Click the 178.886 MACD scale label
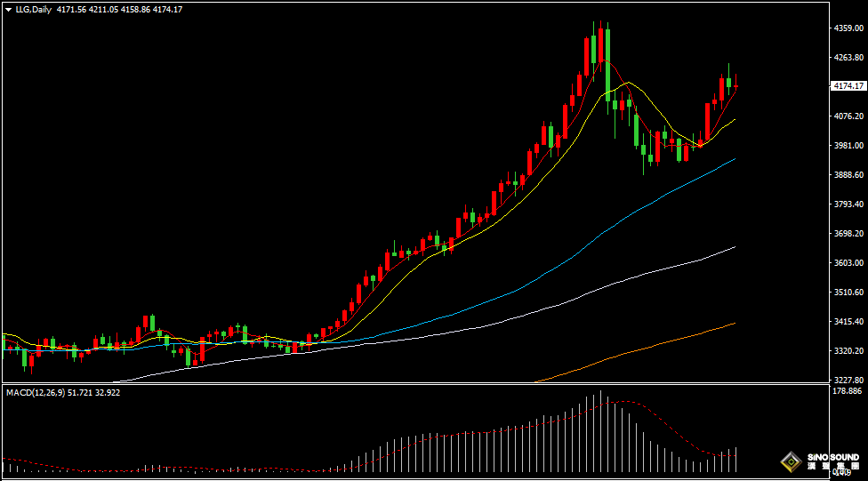Image resolution: width=868 pixels, height=481 pixels. 848,391
